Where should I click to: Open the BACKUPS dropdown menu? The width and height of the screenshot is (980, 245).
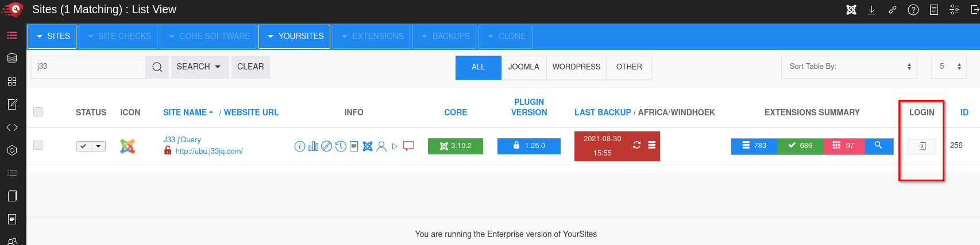[445, 36]
